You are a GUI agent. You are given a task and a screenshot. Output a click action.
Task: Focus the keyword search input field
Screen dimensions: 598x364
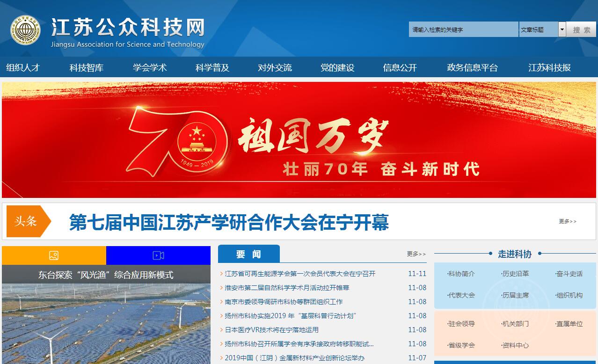point(463,29)
